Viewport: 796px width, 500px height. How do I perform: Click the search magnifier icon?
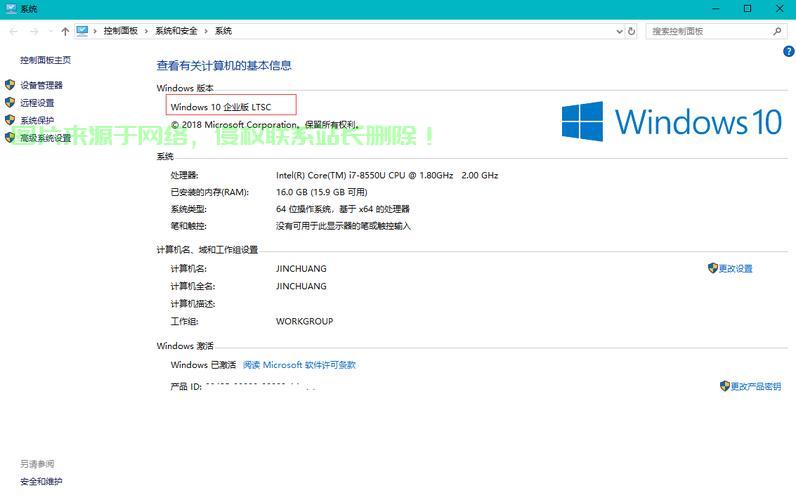point(777,31)
